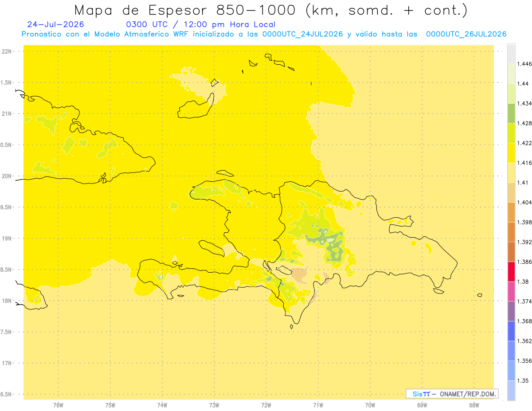Pick the dark green swatch between 1.428 and 1.434
The width and height of the screenshot is (532, 411).
tap(511, 113)
